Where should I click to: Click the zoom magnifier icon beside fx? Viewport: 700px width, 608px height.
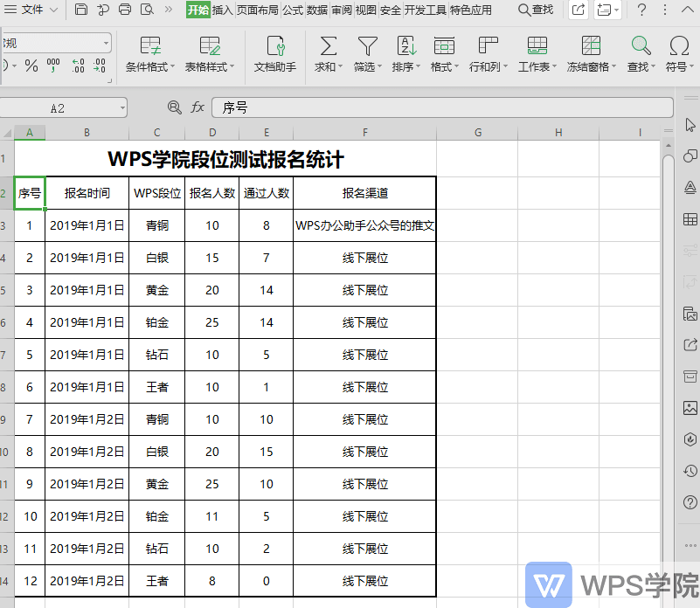pos(174,107)
